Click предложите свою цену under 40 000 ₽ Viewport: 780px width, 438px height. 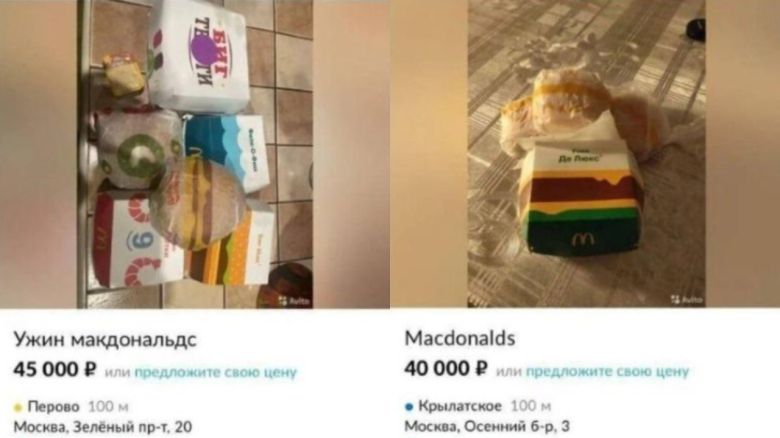pos(607,371)
